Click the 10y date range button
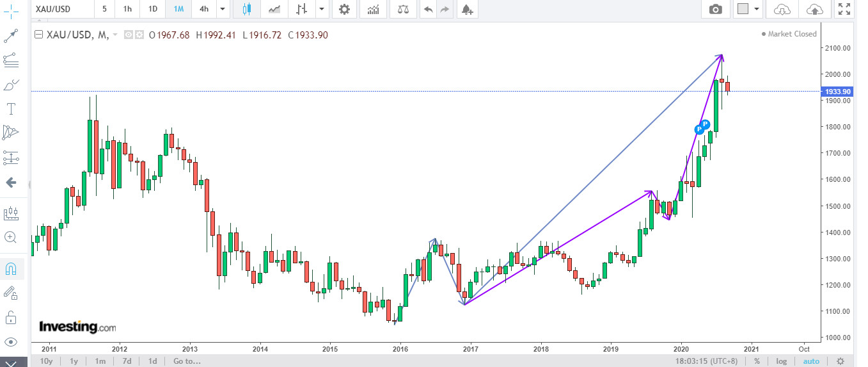868x367 pixels. 46,361
